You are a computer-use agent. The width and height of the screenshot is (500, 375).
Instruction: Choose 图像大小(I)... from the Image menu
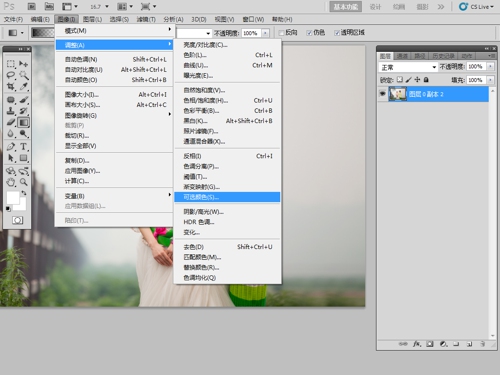pyautogui.click(x=114, y=94)
